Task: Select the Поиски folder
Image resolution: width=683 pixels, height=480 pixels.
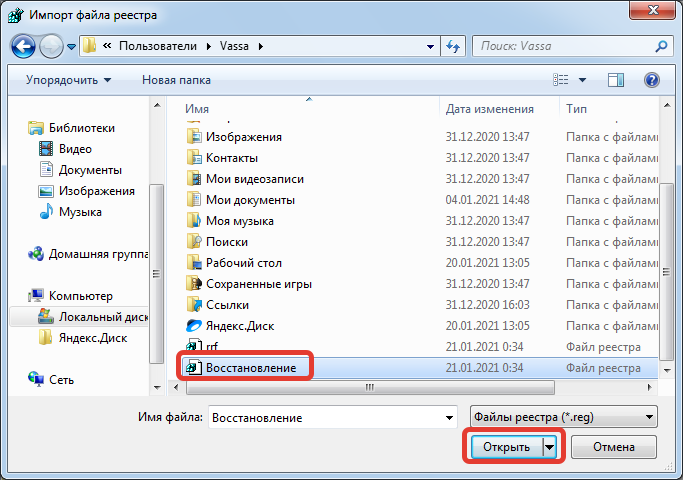Action: [x=227, y=242]
